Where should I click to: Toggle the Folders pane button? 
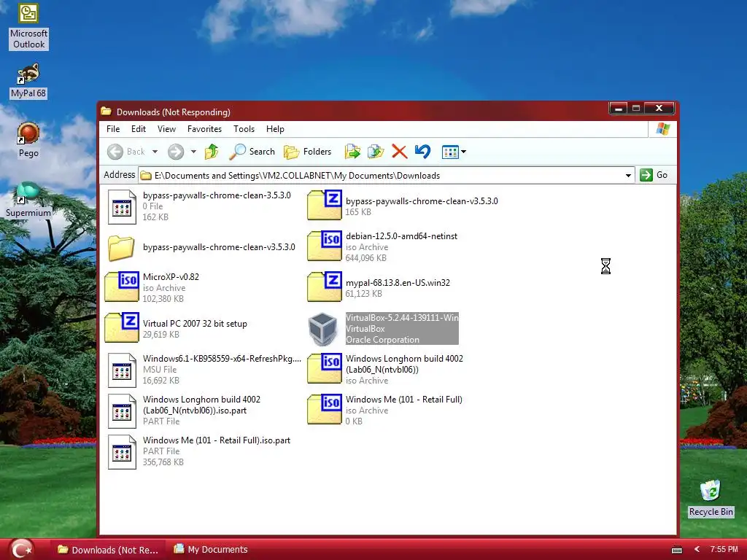click(x=307, y=152)
